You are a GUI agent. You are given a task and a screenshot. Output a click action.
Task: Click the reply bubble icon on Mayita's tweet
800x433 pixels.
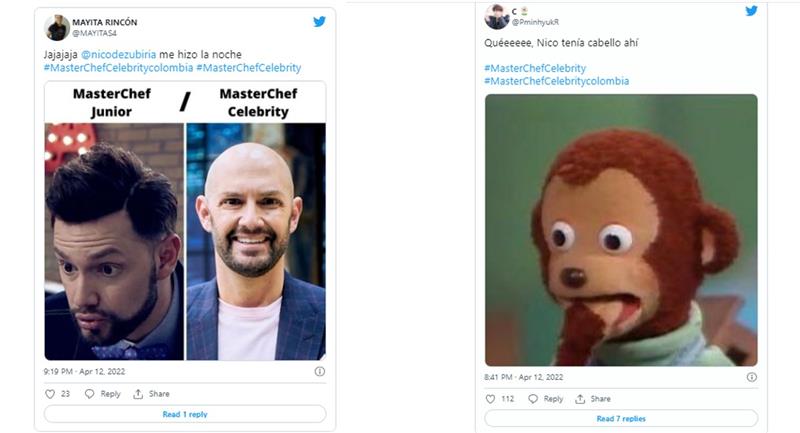(x=89, y=394)
